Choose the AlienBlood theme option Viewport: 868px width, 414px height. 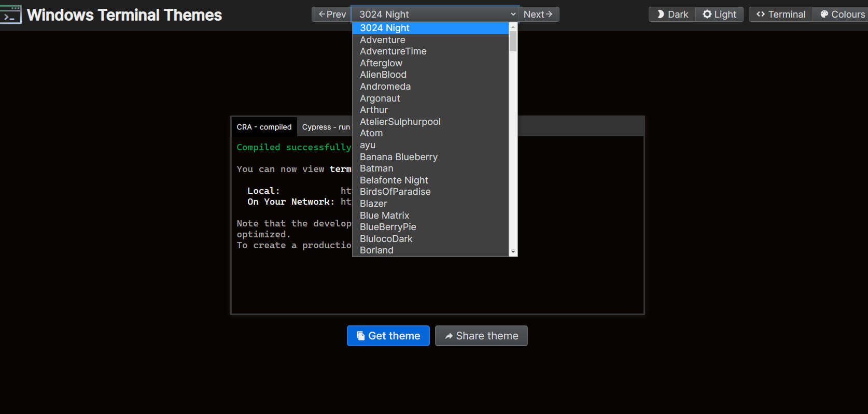[x=383, y=75]
